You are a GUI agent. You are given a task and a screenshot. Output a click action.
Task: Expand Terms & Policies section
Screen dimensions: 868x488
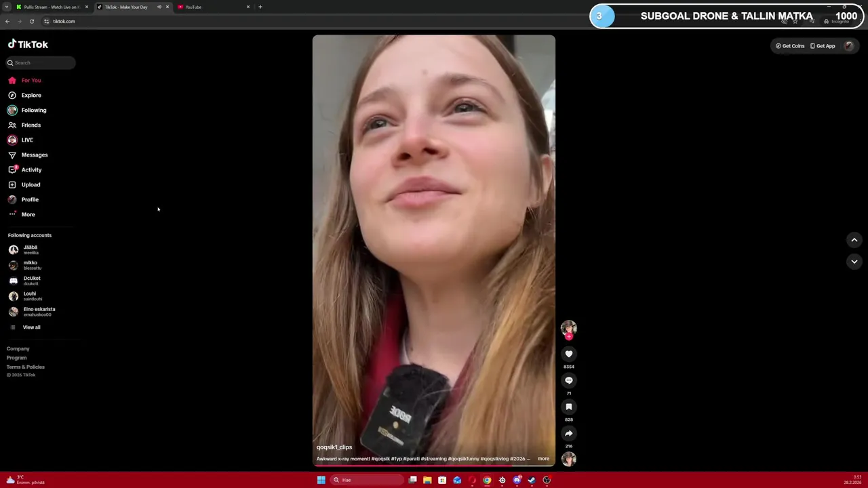[x=26, y=367]
